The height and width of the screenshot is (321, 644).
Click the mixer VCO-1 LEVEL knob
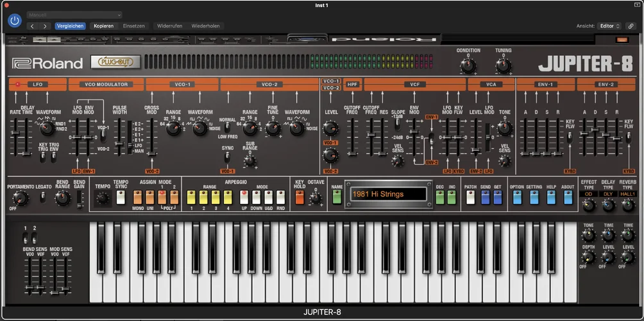(x=330, y=128)
